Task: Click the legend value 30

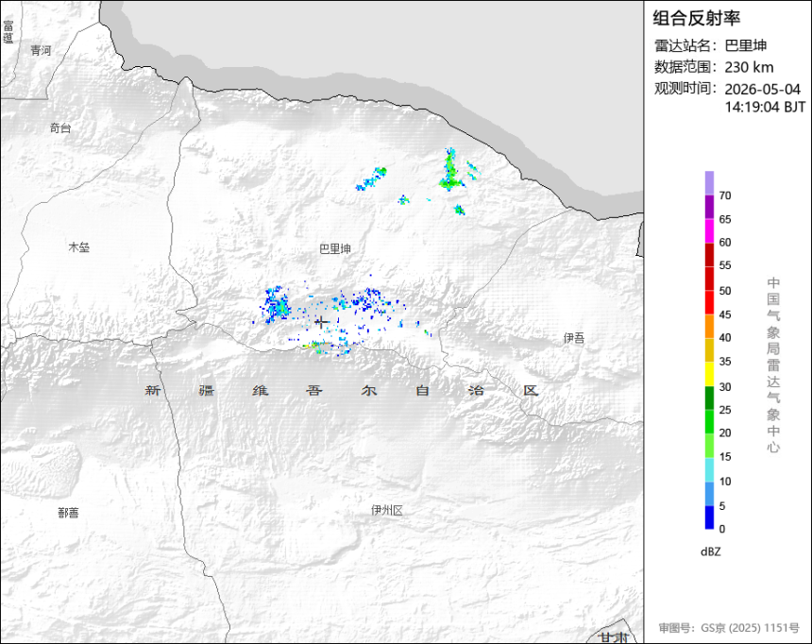Action: [x=725, y=387]
